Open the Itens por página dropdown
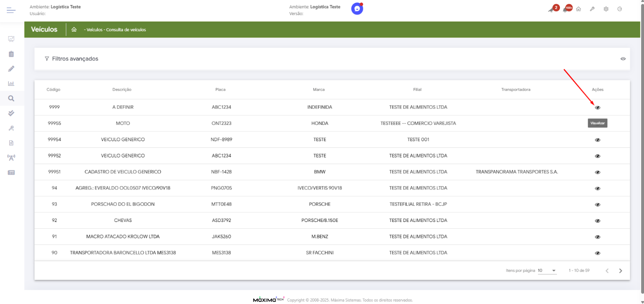644x304 pixels. (x=547, y=271)
